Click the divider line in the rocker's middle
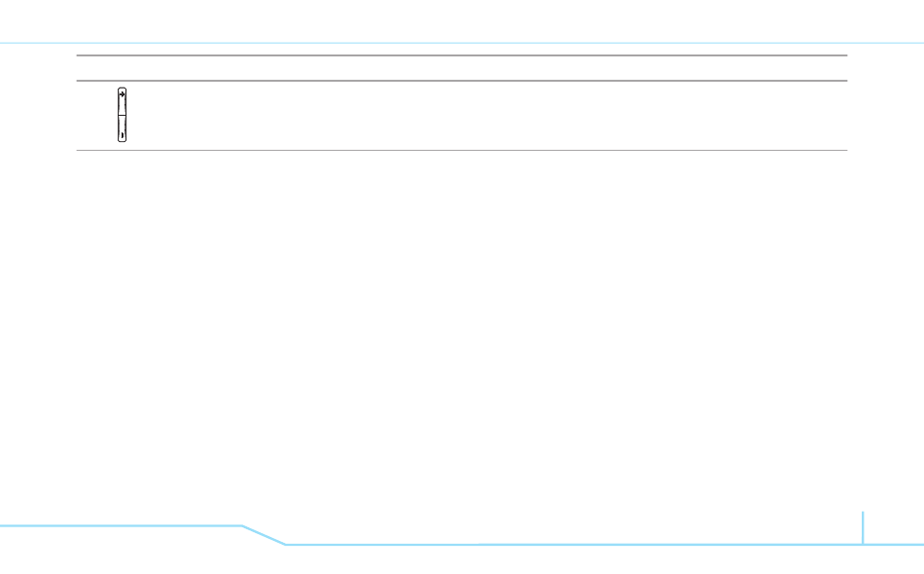924x574 pixels. pos(122,115)
